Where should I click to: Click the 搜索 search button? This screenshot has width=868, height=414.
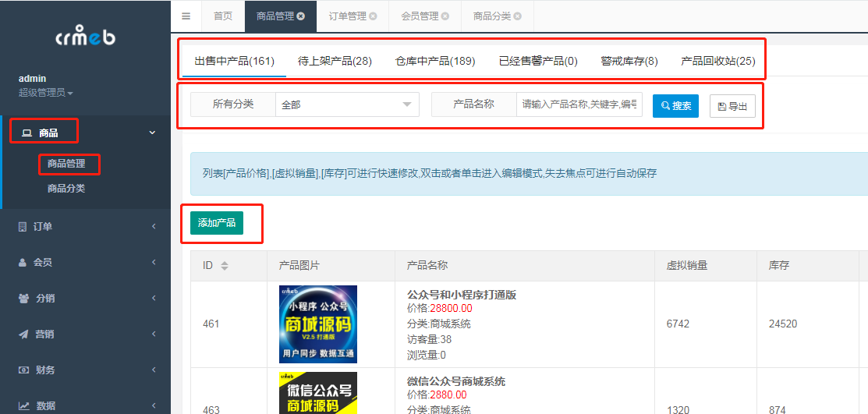tap(675, 106)
